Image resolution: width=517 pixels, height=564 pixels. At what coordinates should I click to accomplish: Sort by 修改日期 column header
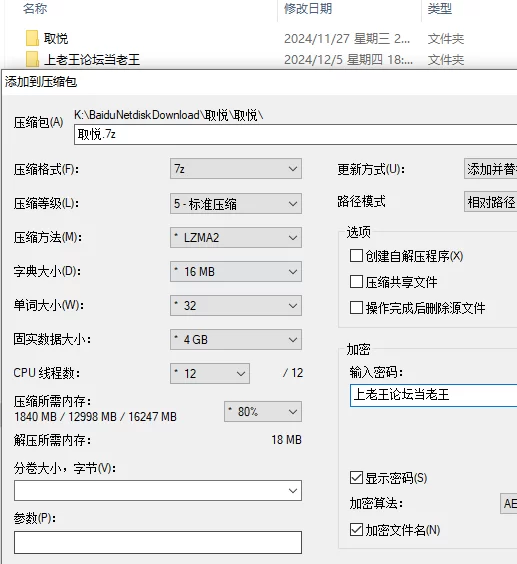point(308,8)
